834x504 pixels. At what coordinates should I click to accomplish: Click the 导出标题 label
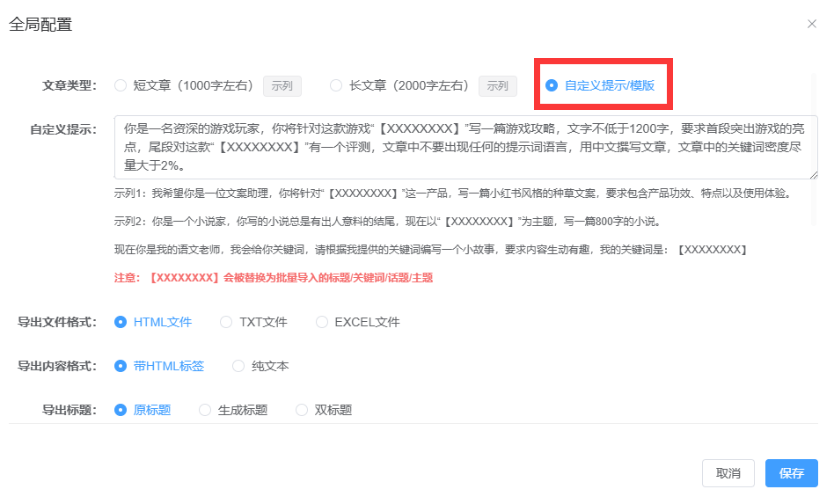[x=69, y=411]
